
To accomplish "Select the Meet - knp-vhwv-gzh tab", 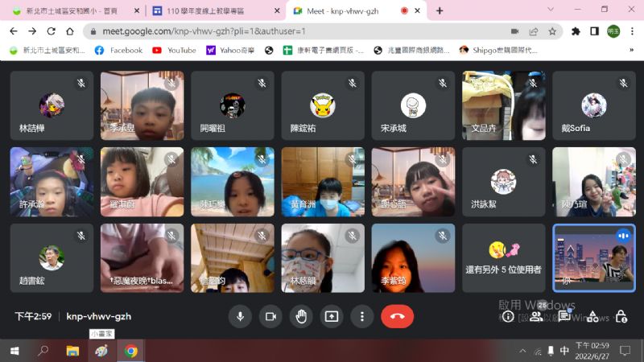I will pos(355,11).
